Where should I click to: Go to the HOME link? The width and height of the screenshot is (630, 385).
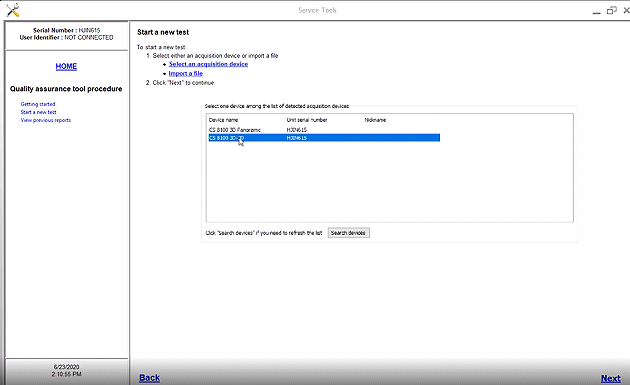tap(66, 66)
